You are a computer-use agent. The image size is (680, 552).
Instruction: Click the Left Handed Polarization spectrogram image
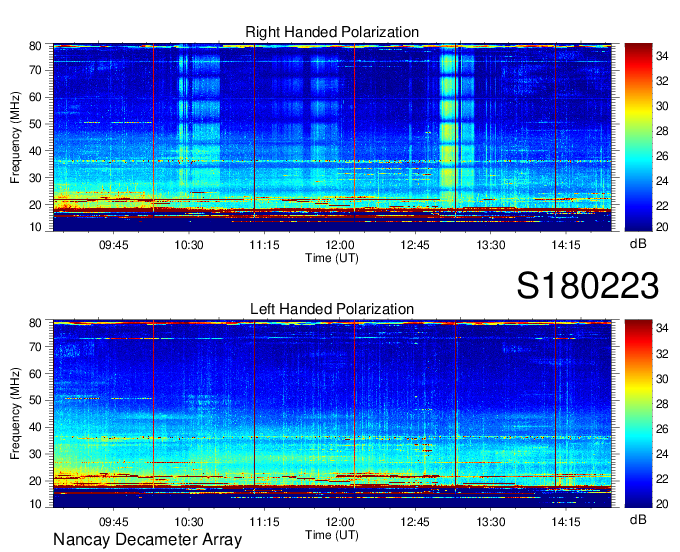(x=332, y=414)
